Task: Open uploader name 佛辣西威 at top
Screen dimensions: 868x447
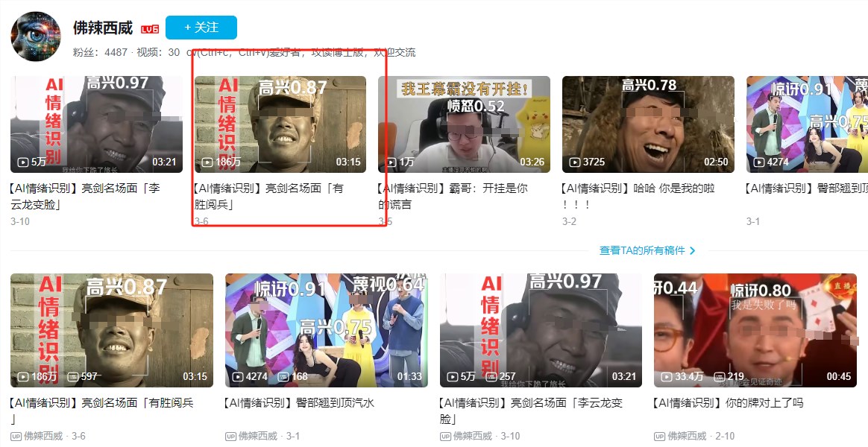Action: pyautogui.click(x=103, y=28)
